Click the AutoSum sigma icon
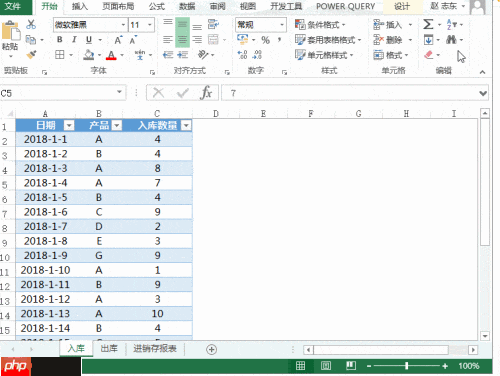The height and width of the screenshot is (376, 500). [x=428, y=24]
